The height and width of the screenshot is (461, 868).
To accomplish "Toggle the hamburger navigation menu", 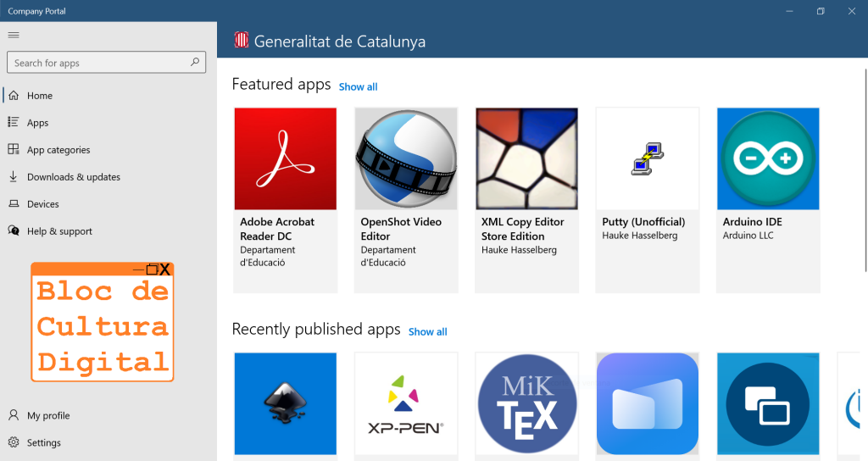I will 13,35.
